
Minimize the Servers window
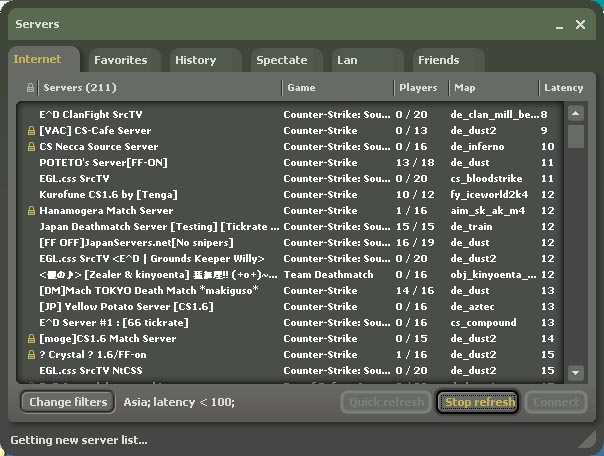[559, 25]
